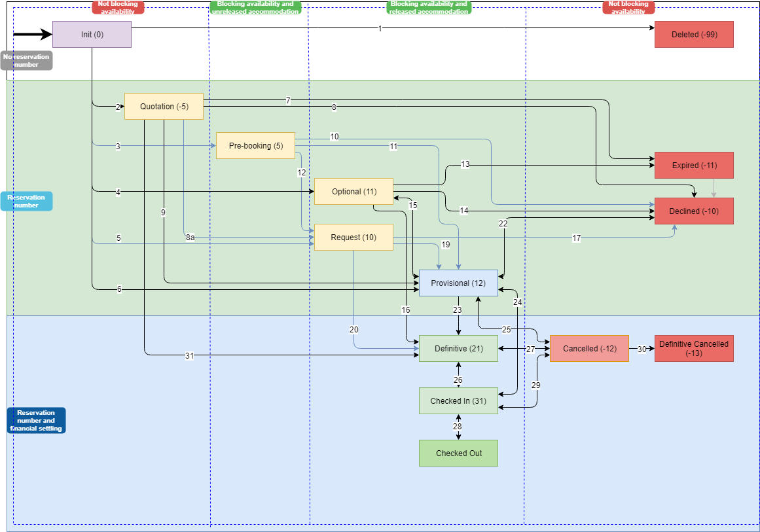Click the Deleted (-99) state
The height and width of the screenshot is (532, 760).
pyautogui.click(x=694, y=34)
